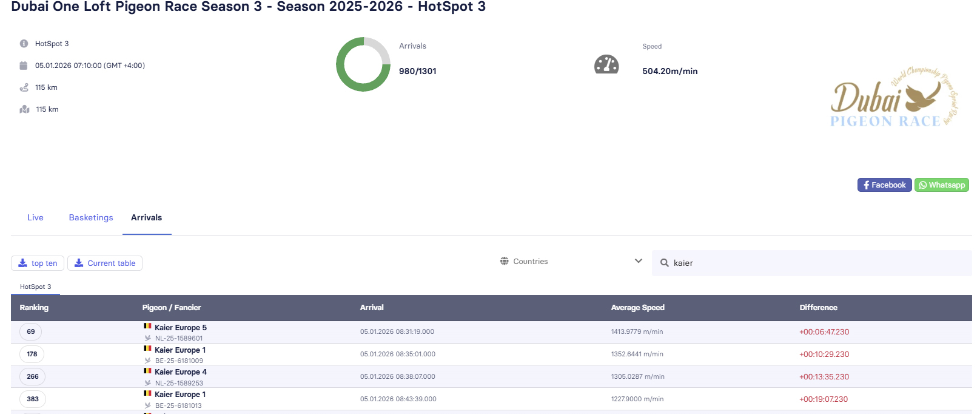
Task: Share the race on Facebook
Action: pos(884,185)
